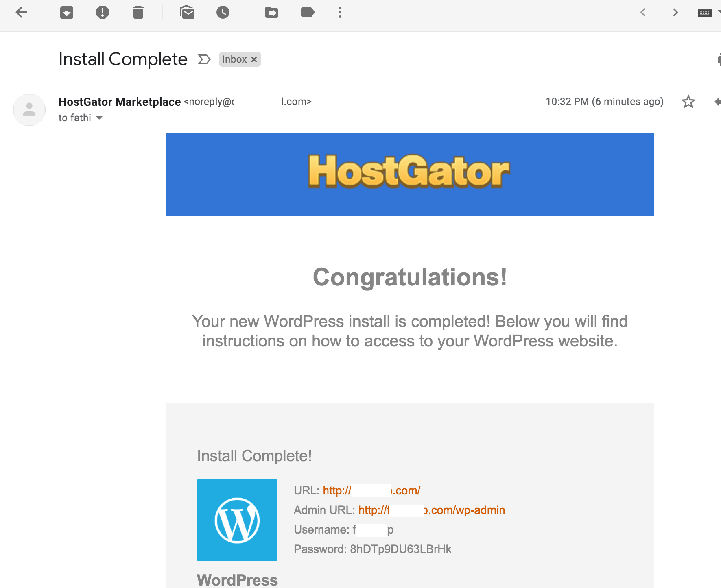The height and width of the screenshot is (588, 721).
Task: Reply to HostGator Marketplace
Action: (718, 102)
